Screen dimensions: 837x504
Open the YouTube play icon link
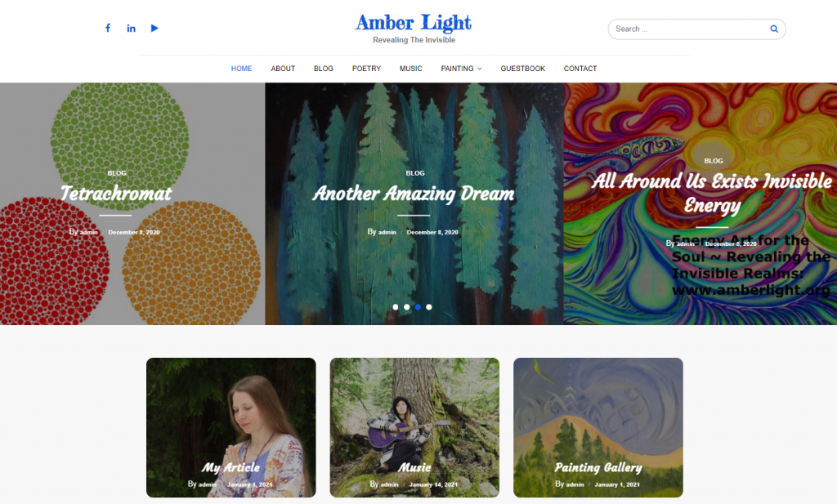[x=154, y=29]
